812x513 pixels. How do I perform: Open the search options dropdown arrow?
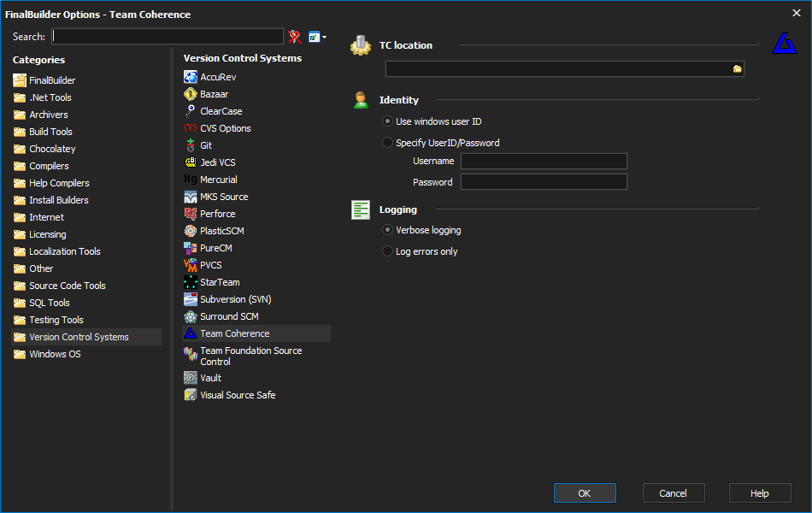[324, 37]
